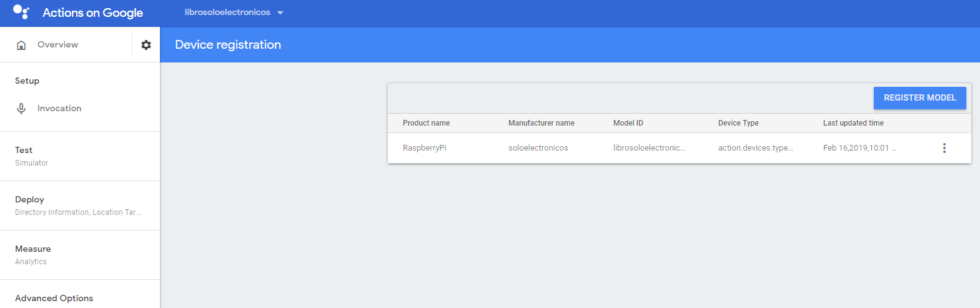Click the Invocation microphone icon
Screen dimensions: 980x308
21,109
